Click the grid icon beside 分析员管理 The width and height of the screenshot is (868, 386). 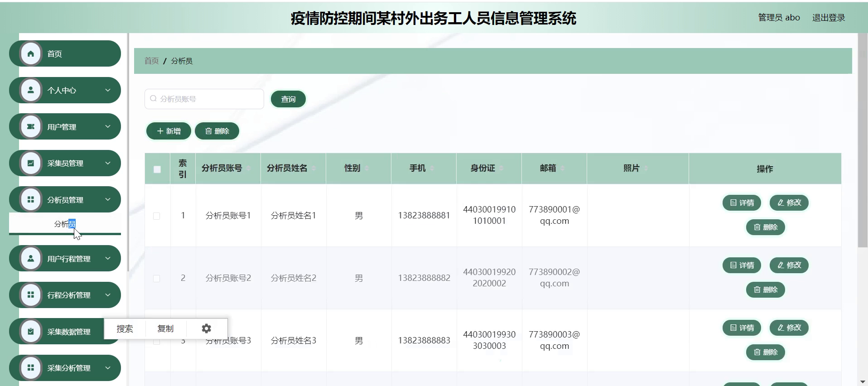point(31,199)
